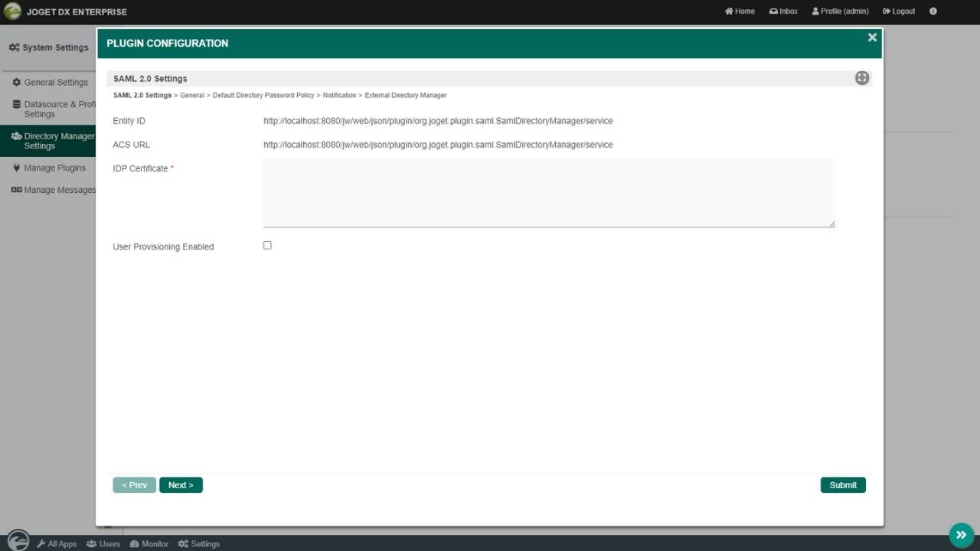Click Logout in the header
980x551 pixels.
[899, 11]
